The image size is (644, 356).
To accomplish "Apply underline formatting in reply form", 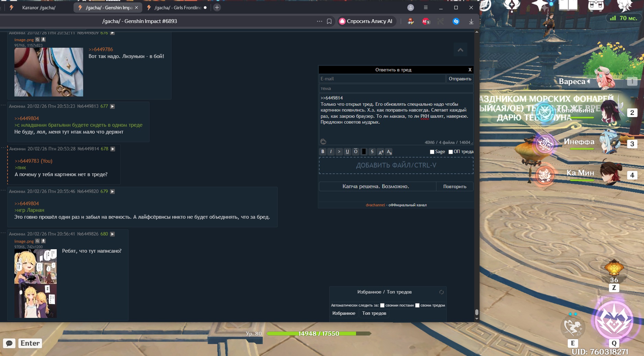I will 347,152.
